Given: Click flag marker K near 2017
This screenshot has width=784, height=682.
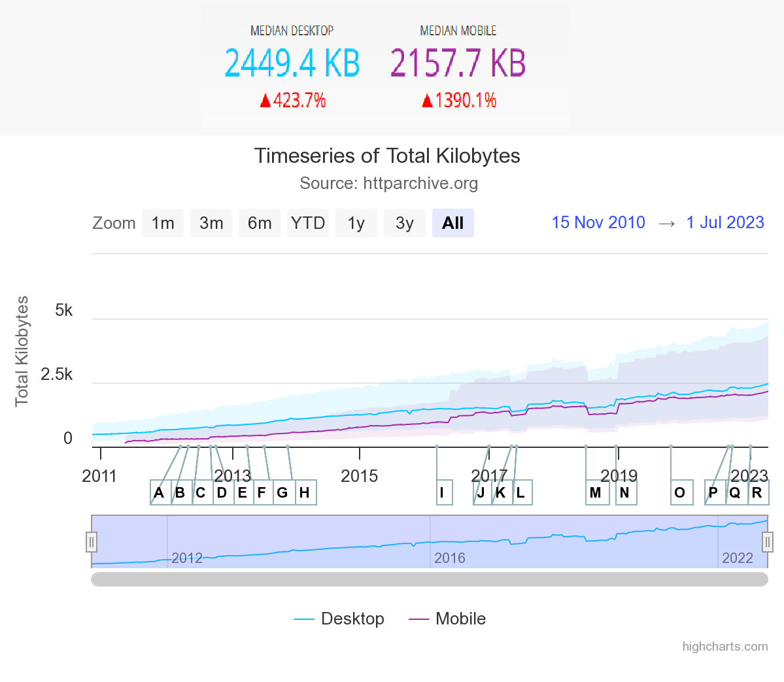Looking at the screenshot, I should click(501, 492).
